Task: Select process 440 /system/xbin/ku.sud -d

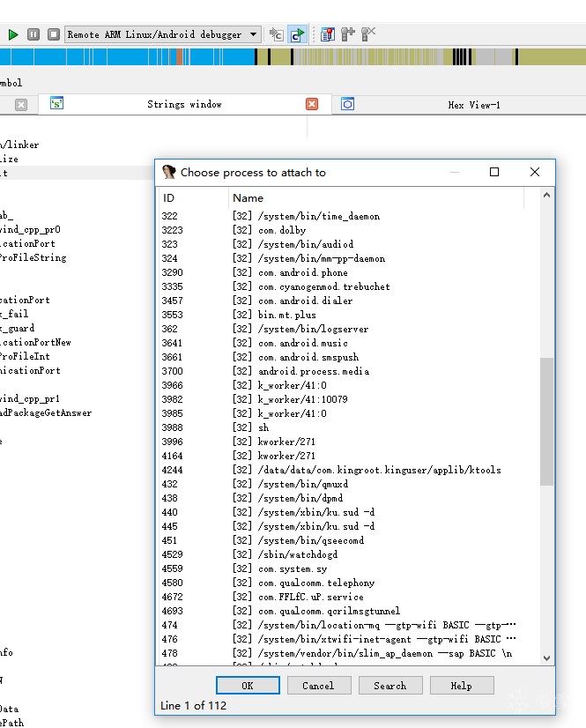Action: click(349, 512)
